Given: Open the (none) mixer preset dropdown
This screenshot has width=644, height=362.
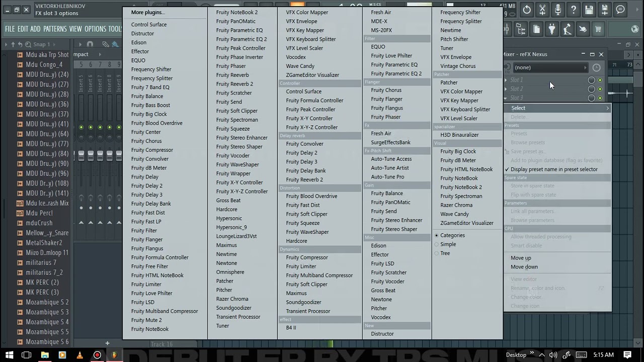Looking at the screenshot, I should pyautogui.click(x=550, y=67).
